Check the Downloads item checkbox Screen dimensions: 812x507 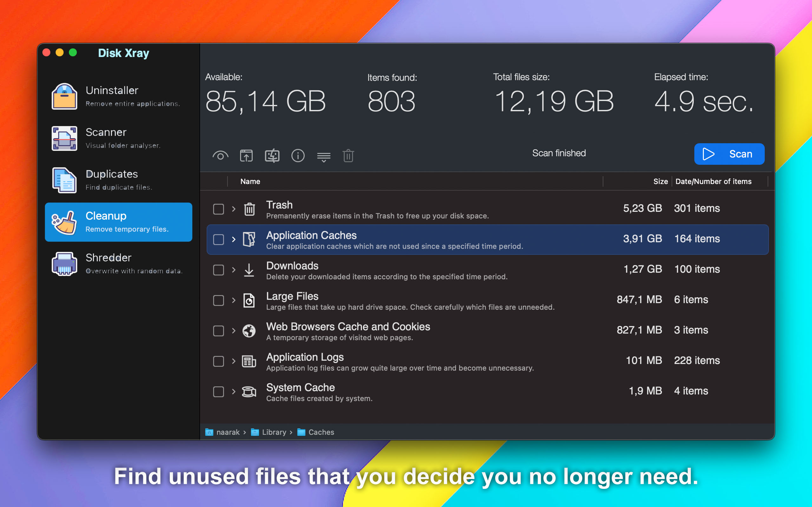click(x=218, y=270)
